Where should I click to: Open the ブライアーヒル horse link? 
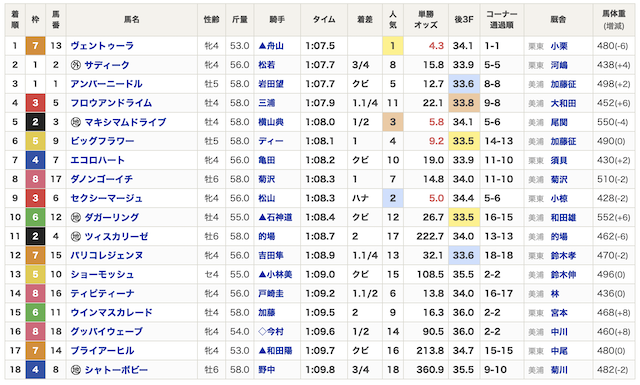click(102, 351)
